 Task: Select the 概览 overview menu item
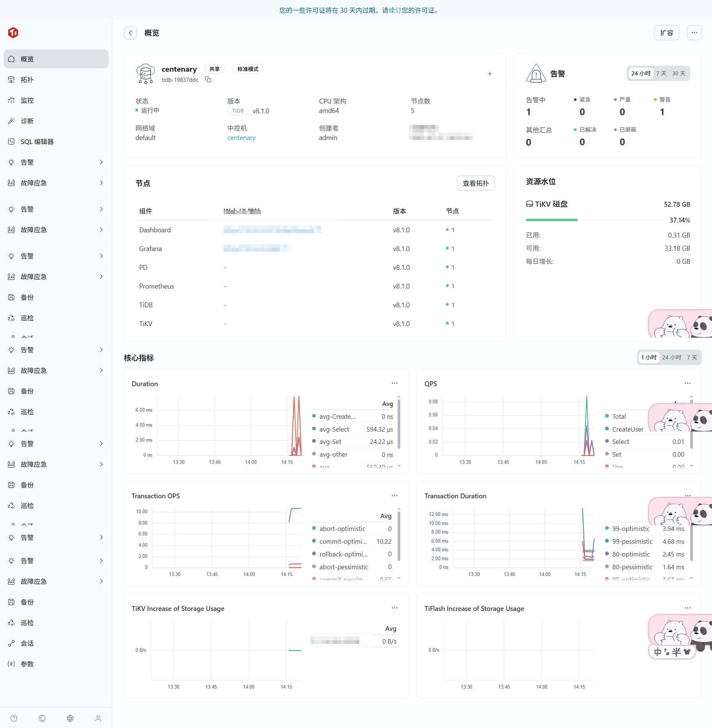tap(56, 59)
